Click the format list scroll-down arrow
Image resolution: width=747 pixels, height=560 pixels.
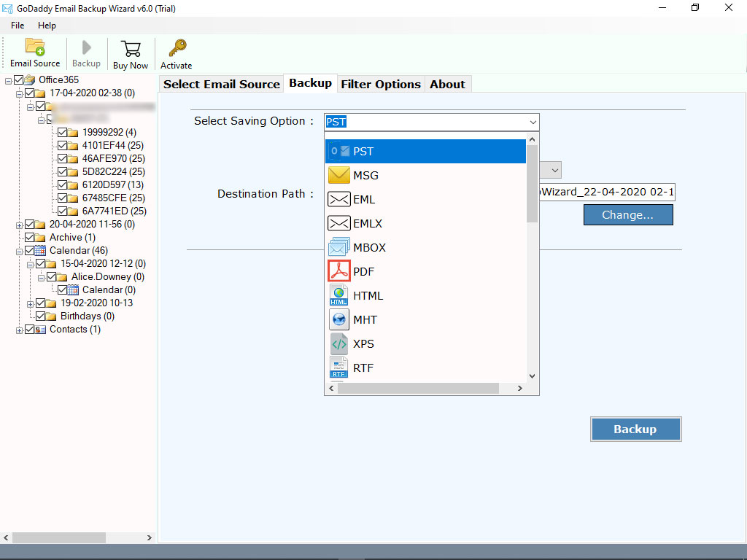tap(532, 376)
